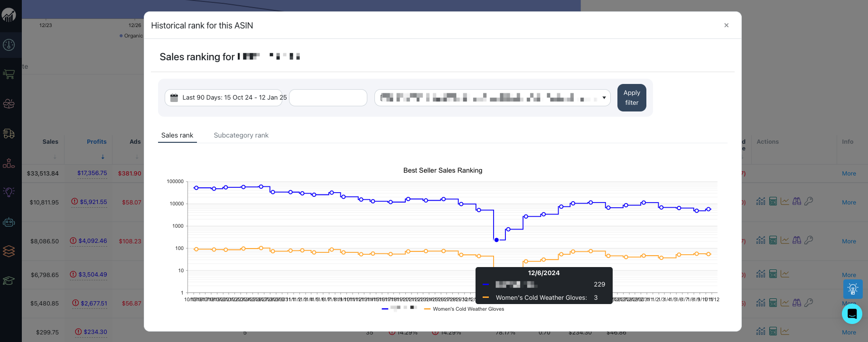Expand the category filter dropdown arrow
868x342 pixels.
pos(604,98)
